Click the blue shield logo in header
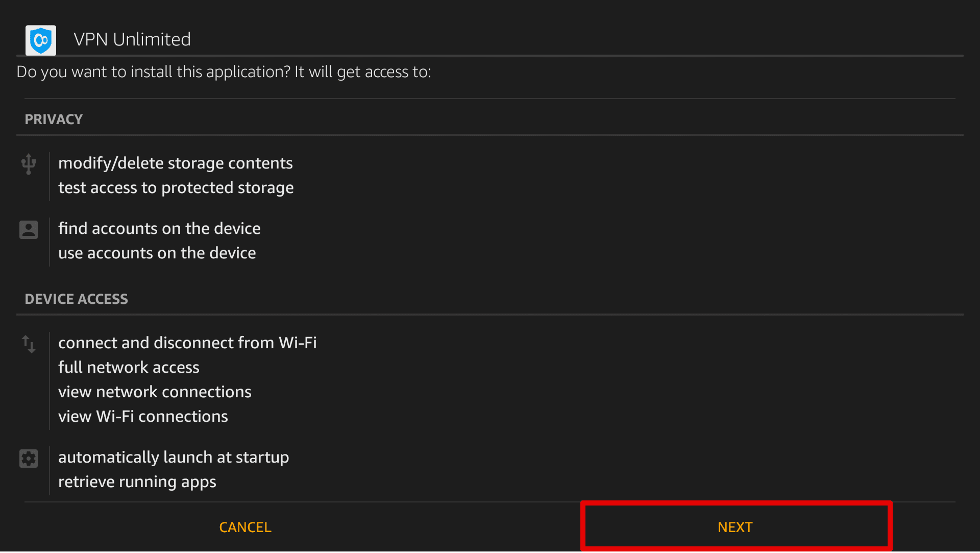980x553 pixels. pos(40,40)
